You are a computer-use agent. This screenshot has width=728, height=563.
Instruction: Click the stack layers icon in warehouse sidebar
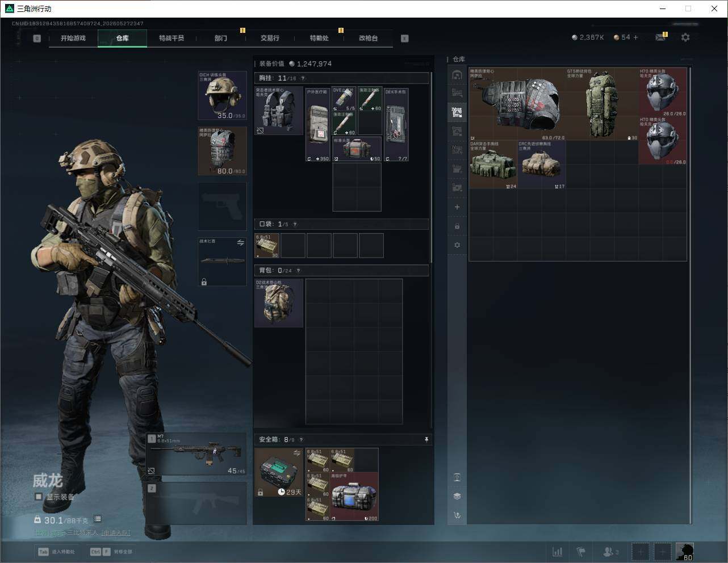click(457, 496)
